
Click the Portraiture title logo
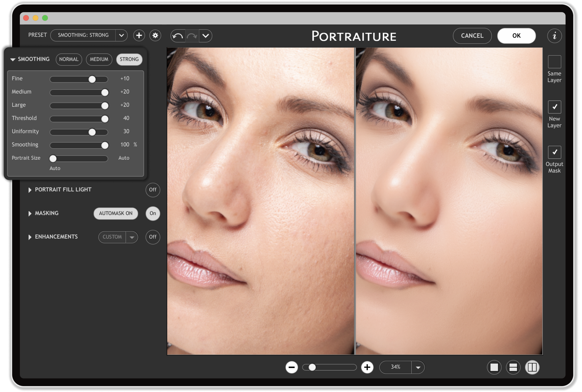(354, 36)
